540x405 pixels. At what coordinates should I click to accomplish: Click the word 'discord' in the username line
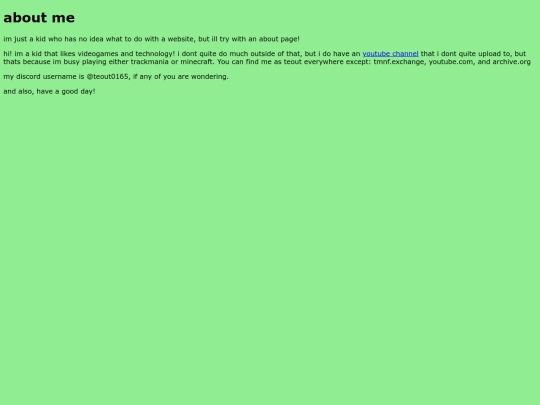click(28, 76)
